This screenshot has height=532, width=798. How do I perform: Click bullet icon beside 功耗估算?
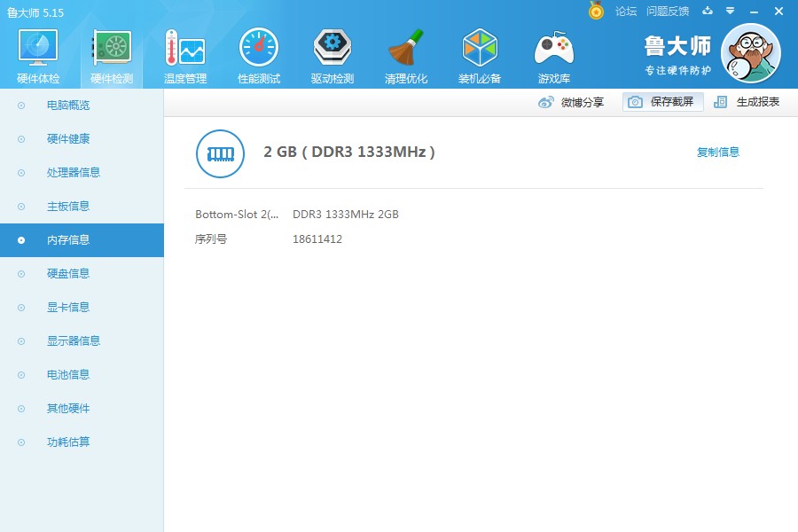coord(21,442)
